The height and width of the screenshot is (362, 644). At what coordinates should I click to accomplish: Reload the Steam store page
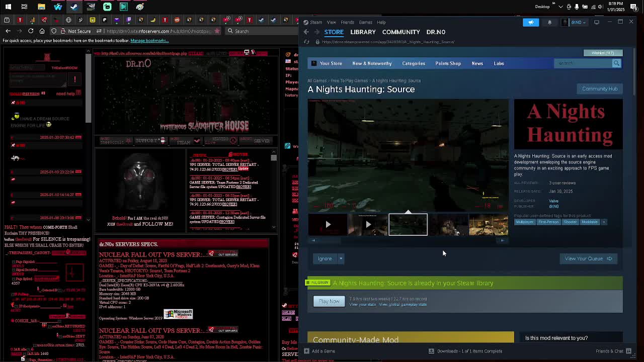306,42
